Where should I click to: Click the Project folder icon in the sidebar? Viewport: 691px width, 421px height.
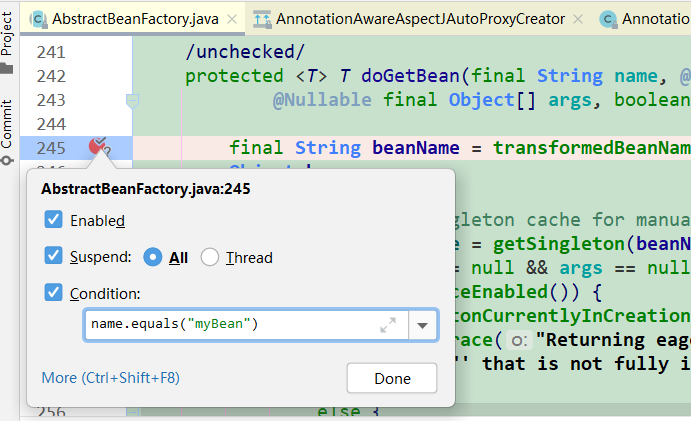click(7, 68)
